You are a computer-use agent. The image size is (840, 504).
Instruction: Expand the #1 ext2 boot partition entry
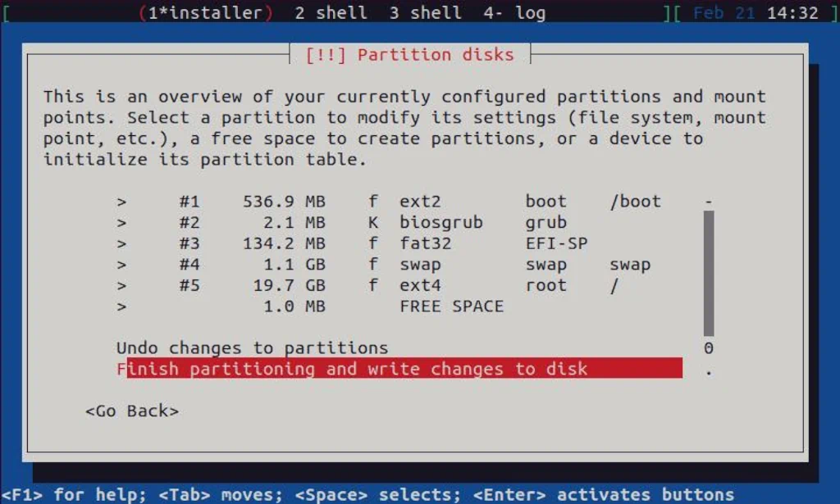tap(121, 201)
